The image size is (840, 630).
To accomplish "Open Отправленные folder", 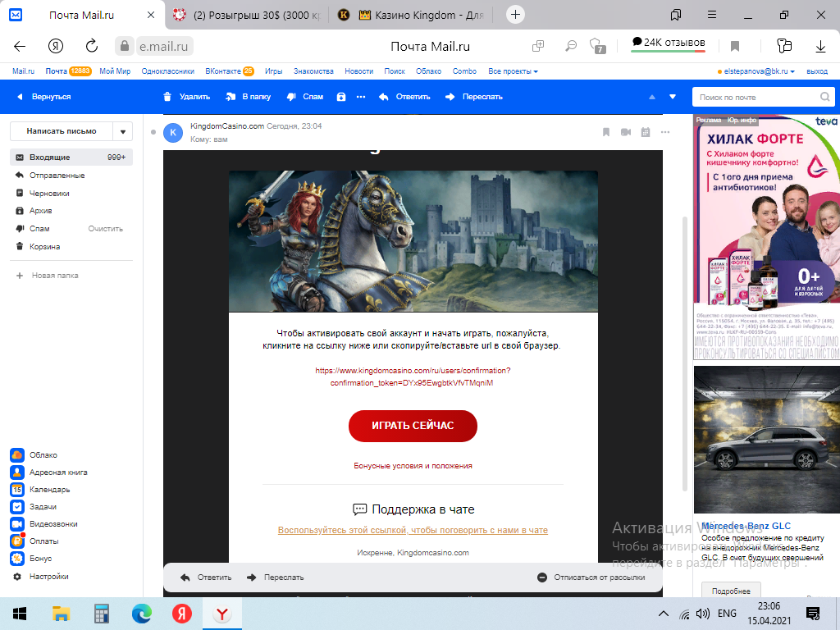I will pyautogui.click(x=71, y=176).
